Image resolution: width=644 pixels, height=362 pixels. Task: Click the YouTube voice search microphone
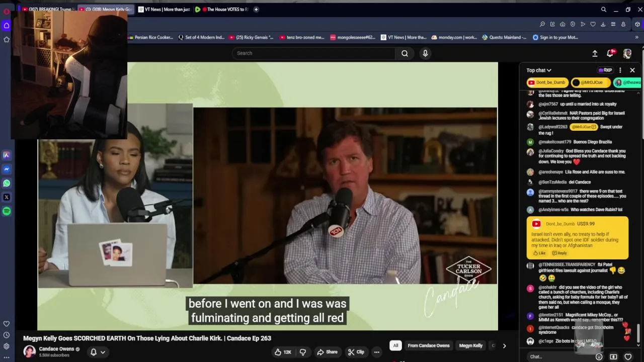coord(425,53)
